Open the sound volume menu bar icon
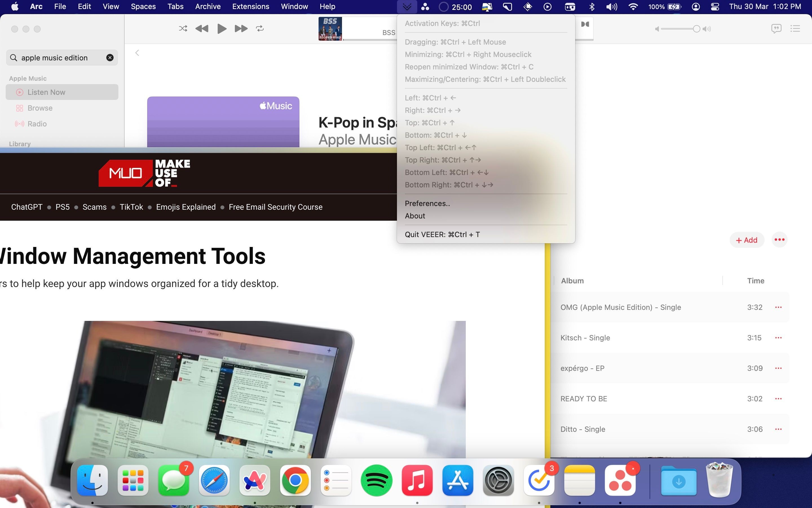 611,7
